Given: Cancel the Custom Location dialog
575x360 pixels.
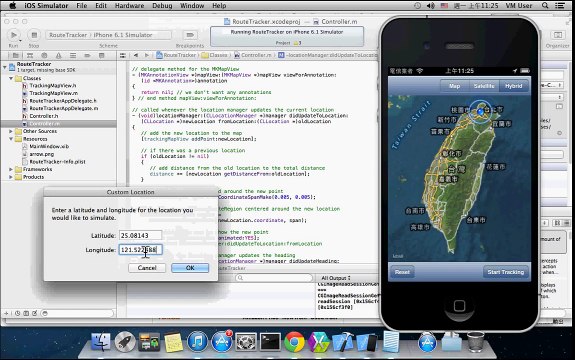Looking at the screenshot, I should coord(147,268).
